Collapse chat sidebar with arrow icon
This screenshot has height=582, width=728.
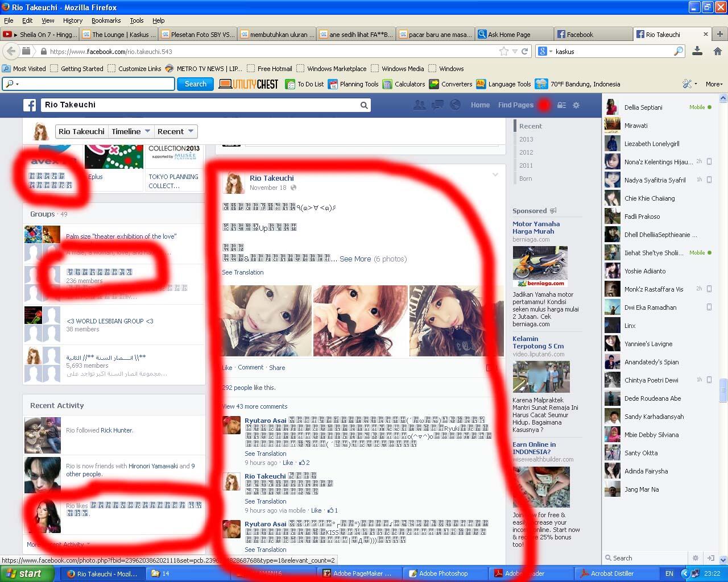click(710, 558)
